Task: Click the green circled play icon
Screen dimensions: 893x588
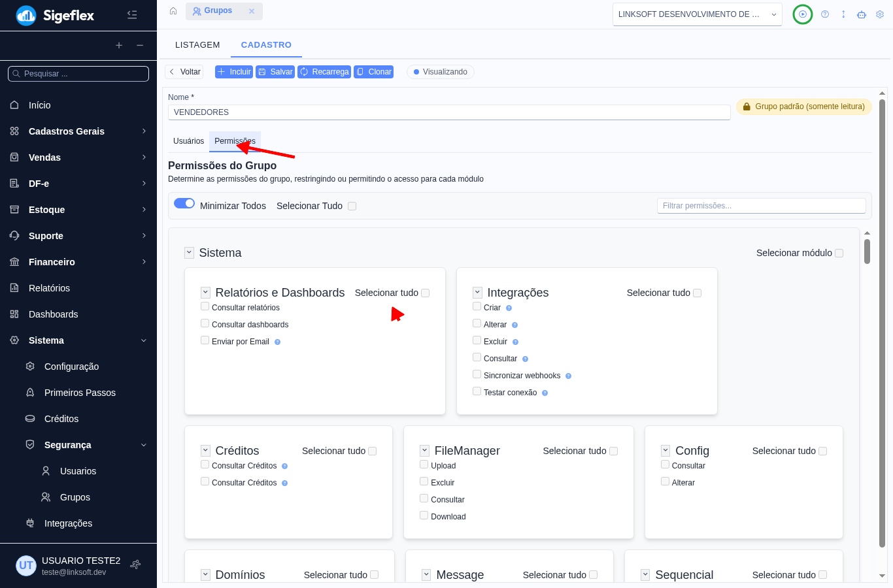Action: (803, 14)
